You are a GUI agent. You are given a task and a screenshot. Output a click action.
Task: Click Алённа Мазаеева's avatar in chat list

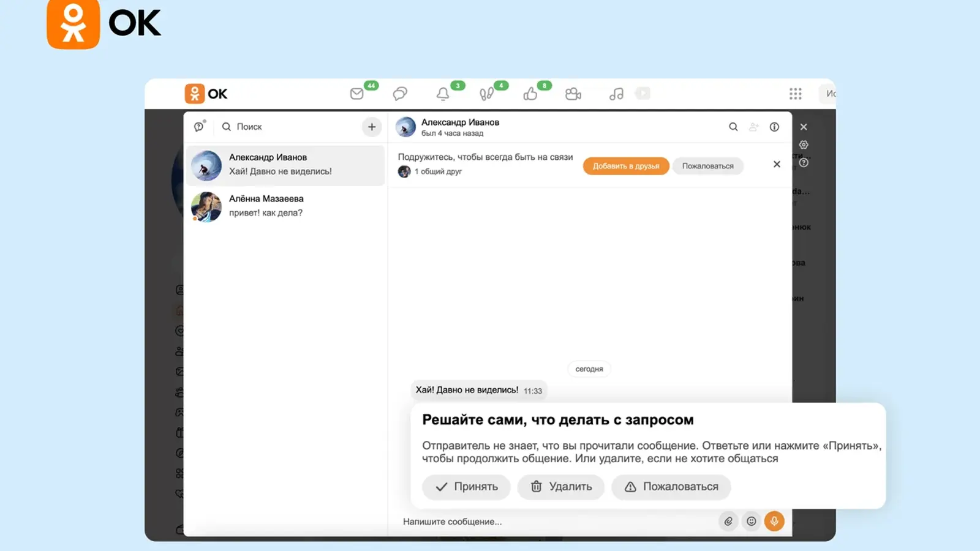pos(206,207)
